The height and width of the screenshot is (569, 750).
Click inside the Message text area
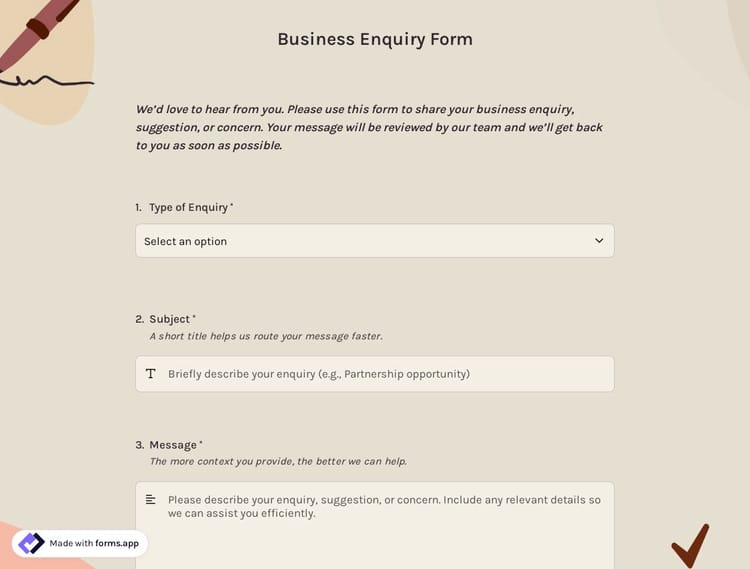tap(385, 530)
